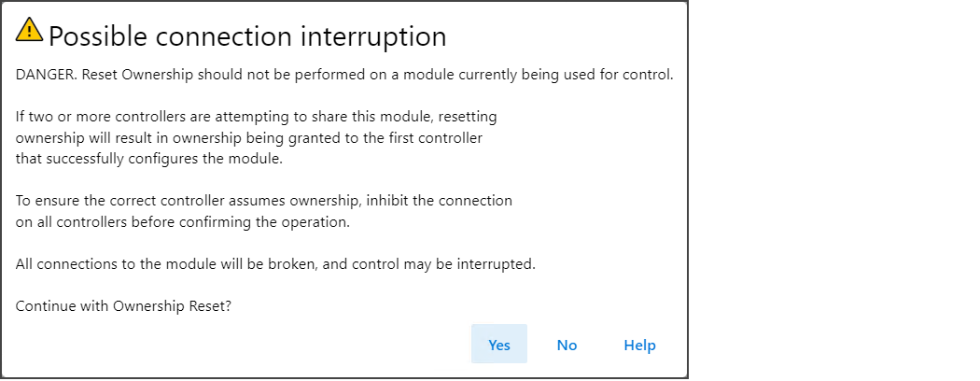Image resolution: width=980 pixels, height=381 pixels.
Task: Click the yellow warning triangle icon
Action: (29, 29)
